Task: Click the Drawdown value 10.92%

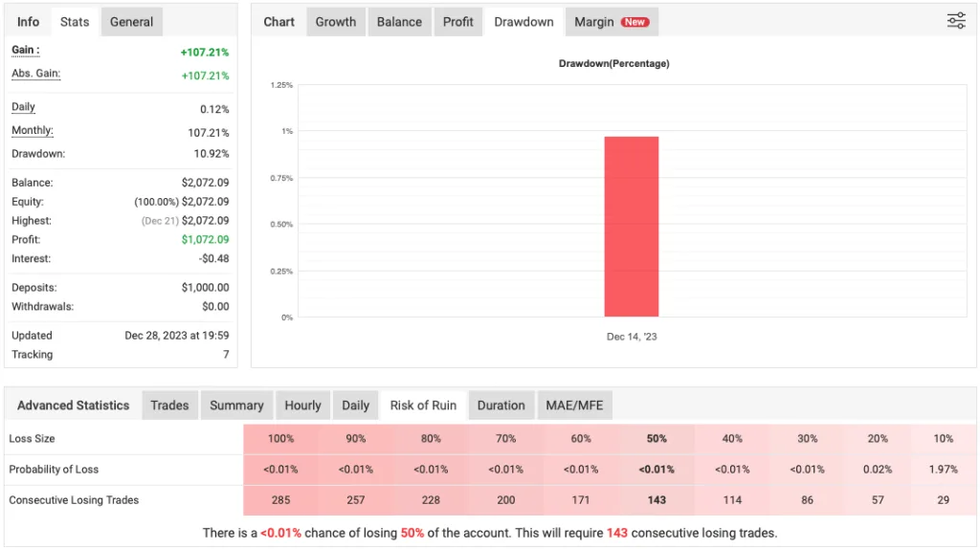Action: point(212,154)
